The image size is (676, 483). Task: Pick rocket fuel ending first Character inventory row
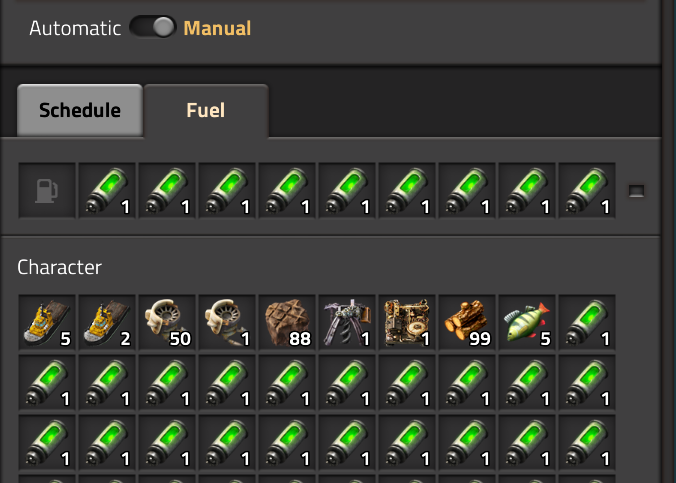(586, 322)
